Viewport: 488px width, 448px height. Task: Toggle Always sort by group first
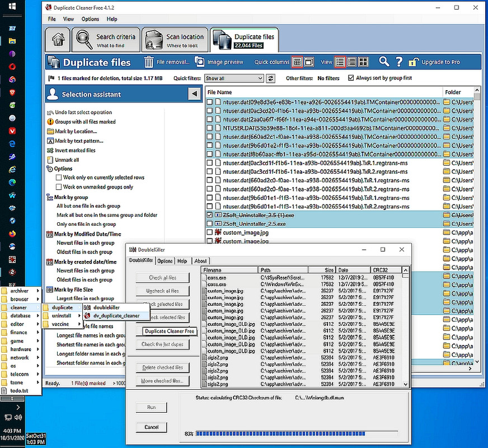pos(351,78)
